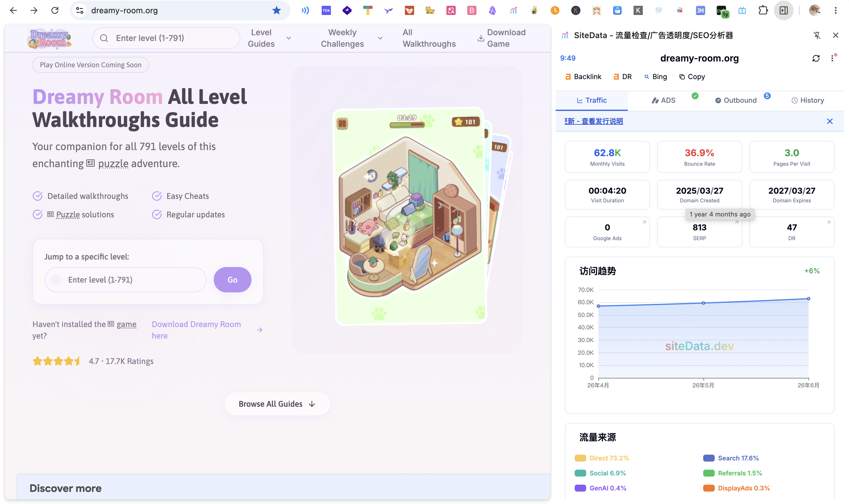Click the Bing search link
849x504 pixels.
655,77
